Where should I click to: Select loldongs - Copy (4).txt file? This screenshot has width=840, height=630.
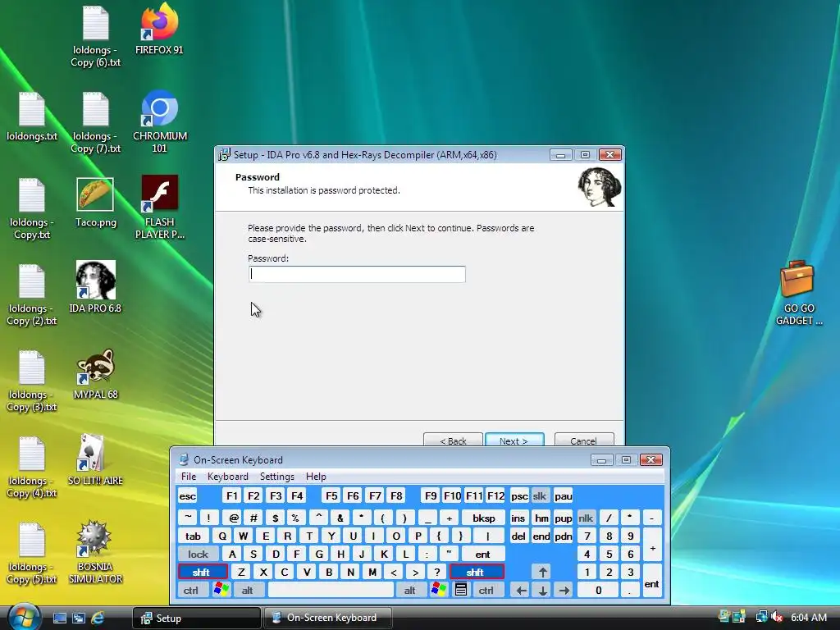[x=32, y=468]
